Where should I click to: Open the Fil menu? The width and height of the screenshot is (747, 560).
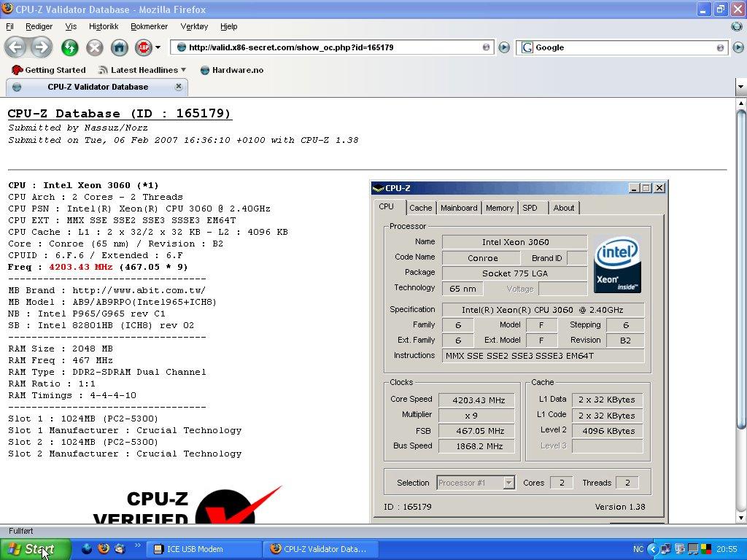9,26
